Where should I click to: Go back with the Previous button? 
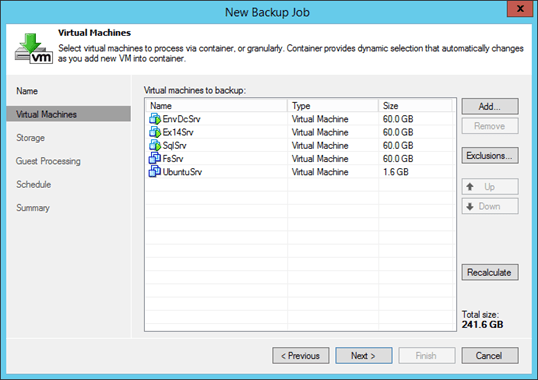(x=301, y=356)
